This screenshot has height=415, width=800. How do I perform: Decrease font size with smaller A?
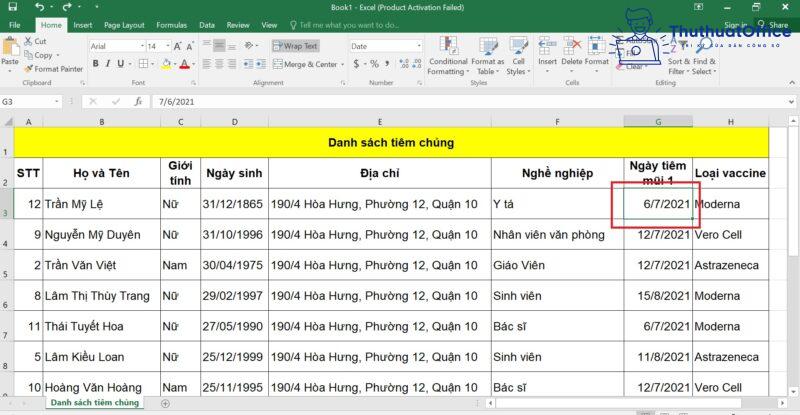coord(190,46)
